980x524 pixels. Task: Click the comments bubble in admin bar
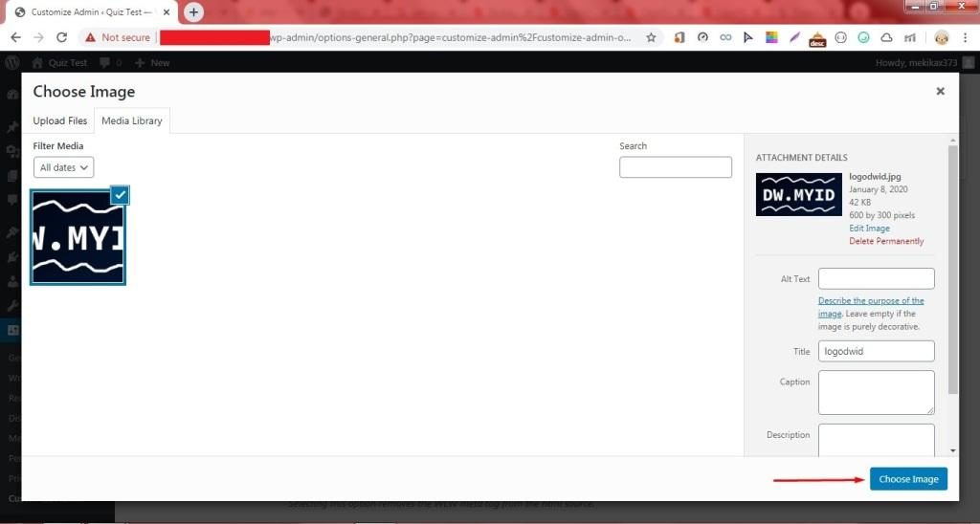(111, 62)
